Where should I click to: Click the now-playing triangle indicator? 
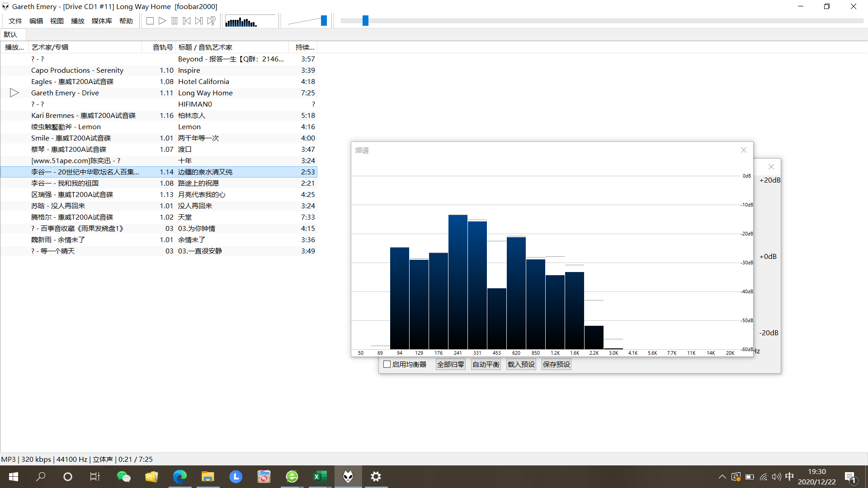[14, 93]
